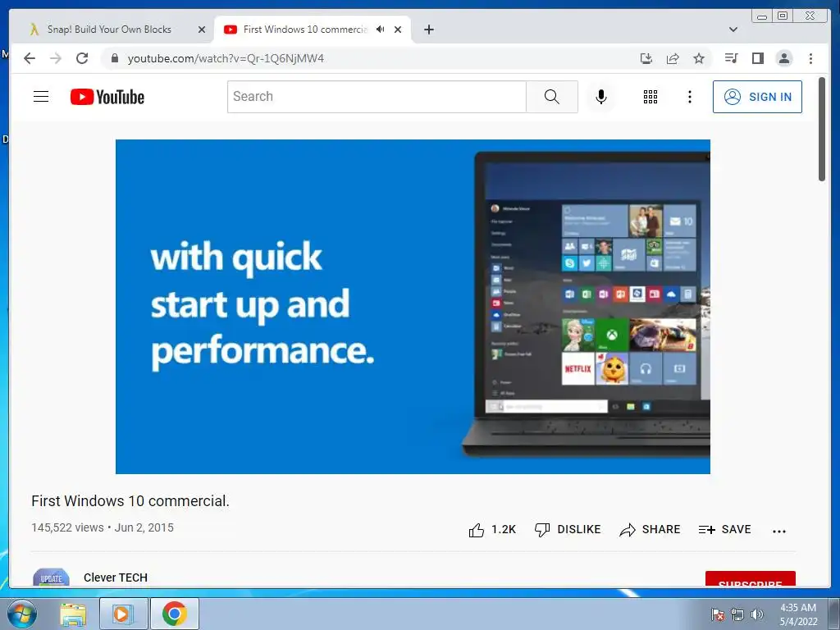Click the page vertical scrollbar
This screenshot has height=630, width=840.
tap(822, 129)
